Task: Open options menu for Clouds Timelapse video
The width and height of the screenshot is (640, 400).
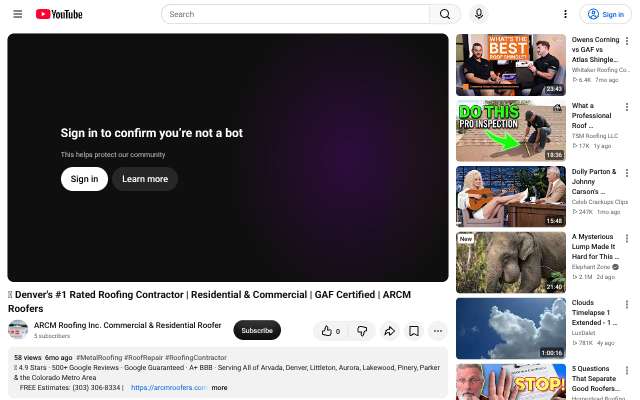Action: [x=627, y=304]
